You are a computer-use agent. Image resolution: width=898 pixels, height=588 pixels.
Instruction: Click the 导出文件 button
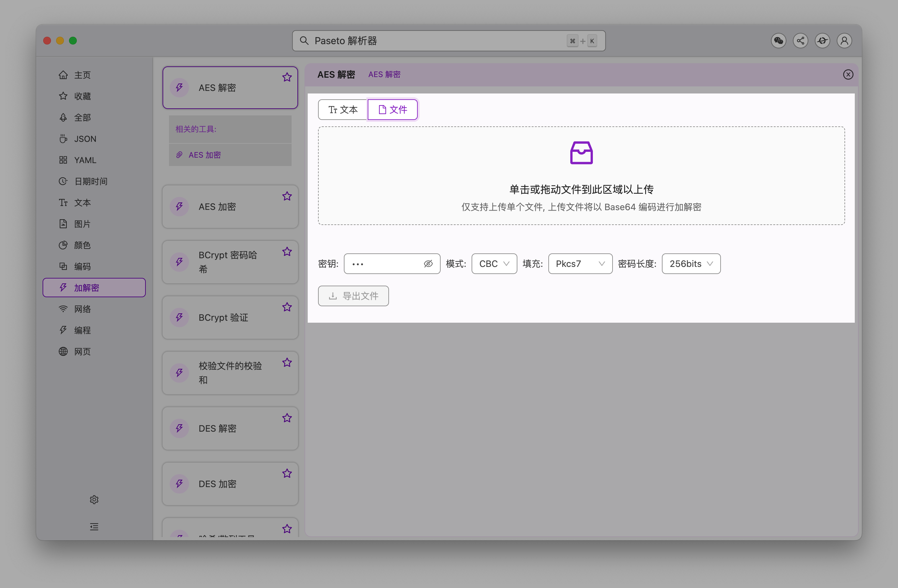coord(353,296)
